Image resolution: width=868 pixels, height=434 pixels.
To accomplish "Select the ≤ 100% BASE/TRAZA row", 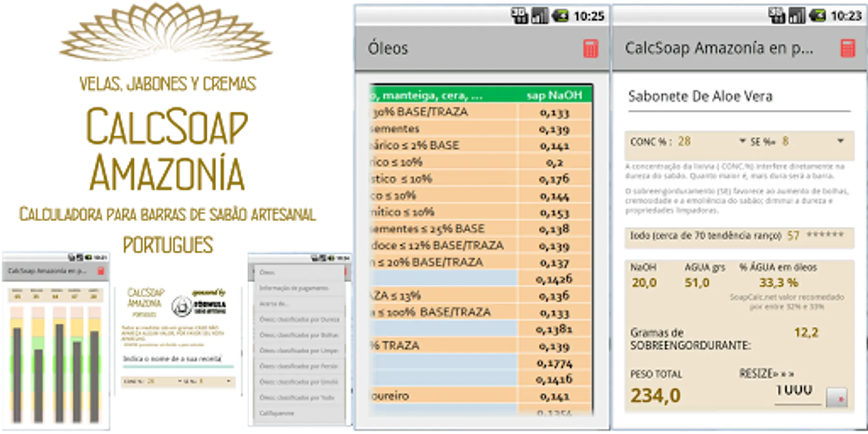I will [x=481, y=312].
